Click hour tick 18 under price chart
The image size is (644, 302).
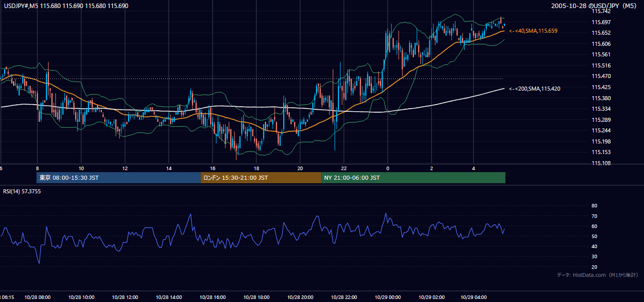(256, 169)
